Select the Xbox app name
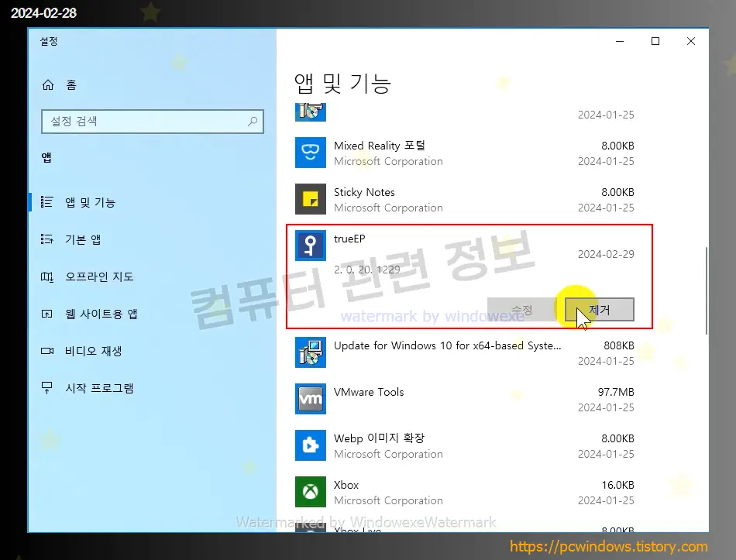736x560 pixels. point(346,485)
